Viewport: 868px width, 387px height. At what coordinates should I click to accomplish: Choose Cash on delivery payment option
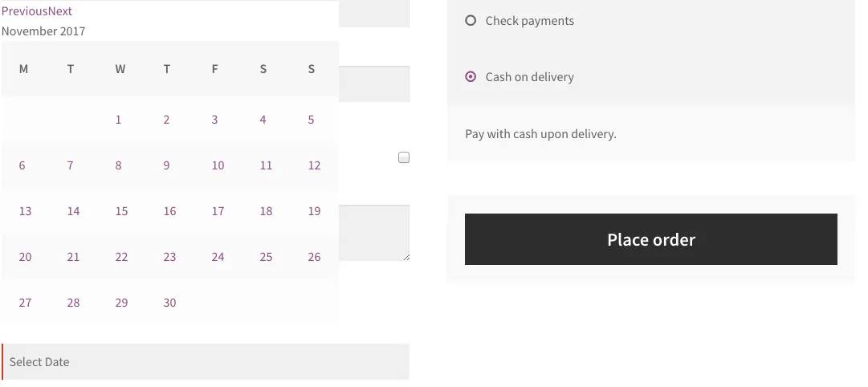click(x=471, y=77)
